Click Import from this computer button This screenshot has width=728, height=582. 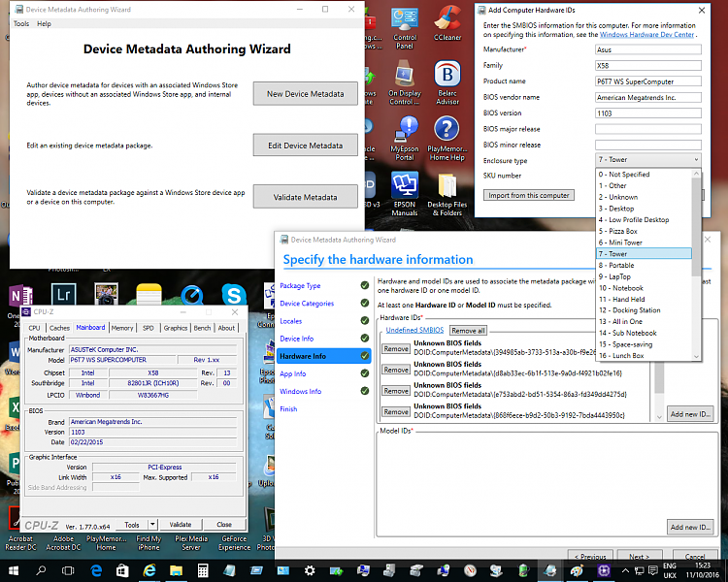[528, 195]
